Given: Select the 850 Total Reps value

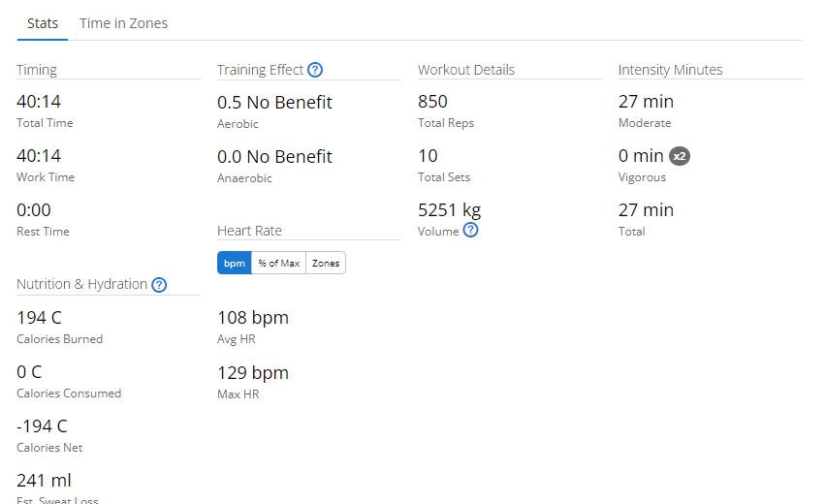Looking at the screenshot, I should pyautogui.click(x=432, y=102).
